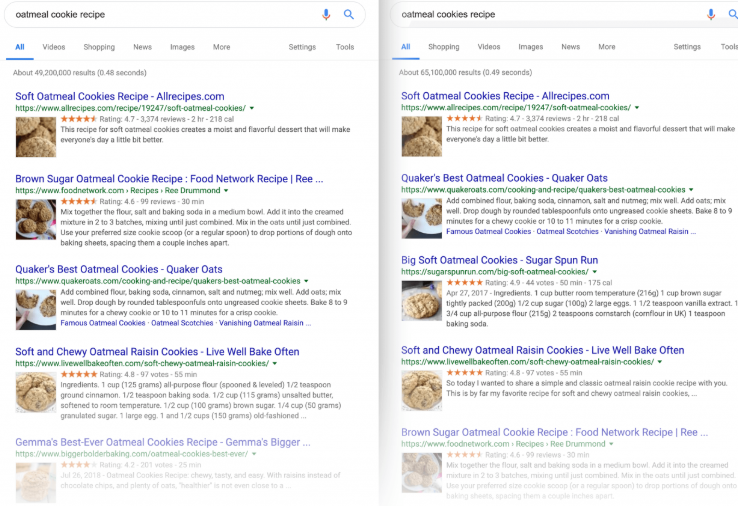Open Quaker's Best Oatmeal Cookies link, right results
738x506 pixels.
click(504, 178)
